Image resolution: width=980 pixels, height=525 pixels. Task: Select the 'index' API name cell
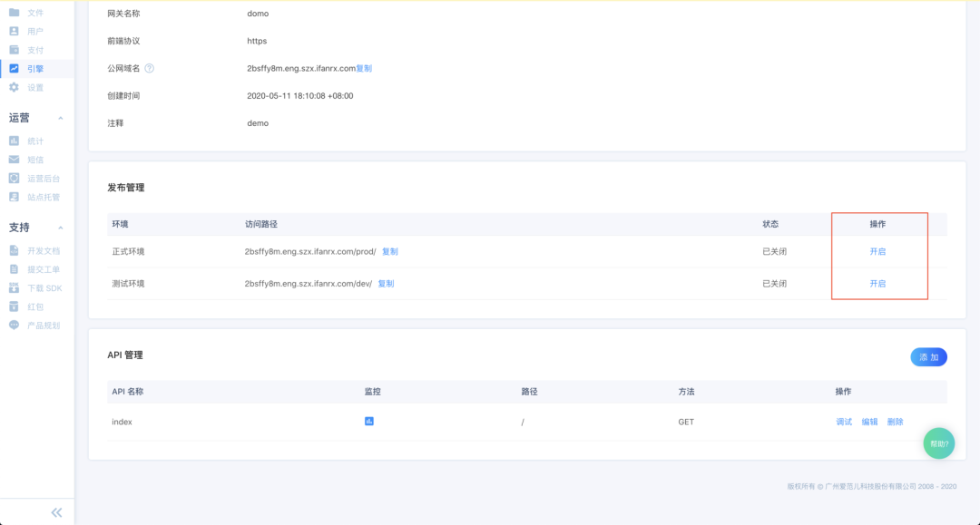pyautogui.click(x=122, y=422)
